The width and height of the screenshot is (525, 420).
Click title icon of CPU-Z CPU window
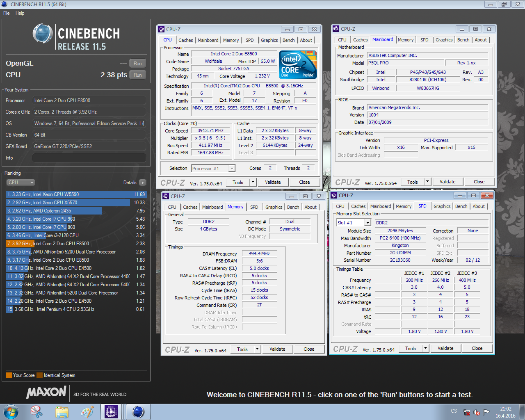point(161,29)
